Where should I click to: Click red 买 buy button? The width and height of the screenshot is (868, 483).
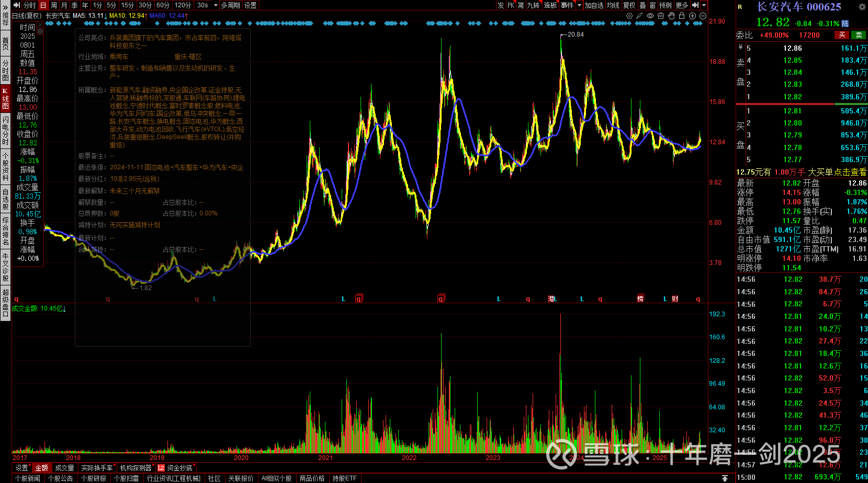(842, 35)
